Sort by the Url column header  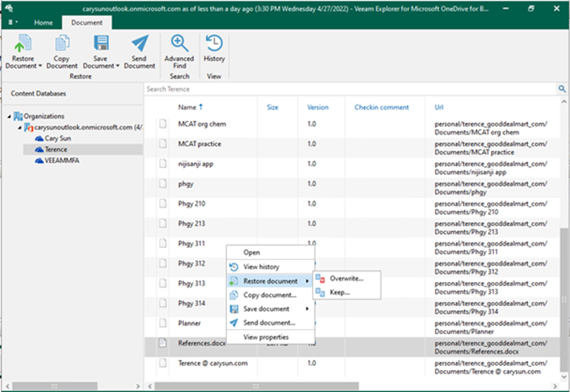[x=438, y=107]
